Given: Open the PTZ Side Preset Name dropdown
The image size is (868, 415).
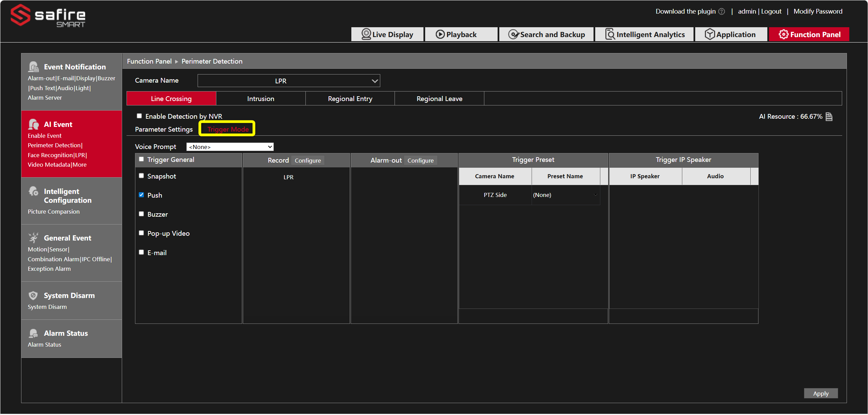Looking at the screenshot, I should click(565, 195).
